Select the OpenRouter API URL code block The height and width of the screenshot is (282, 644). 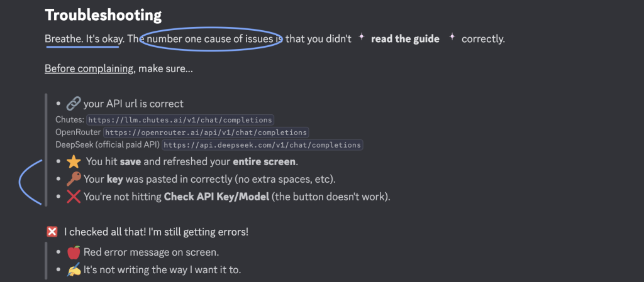point(206,133)
